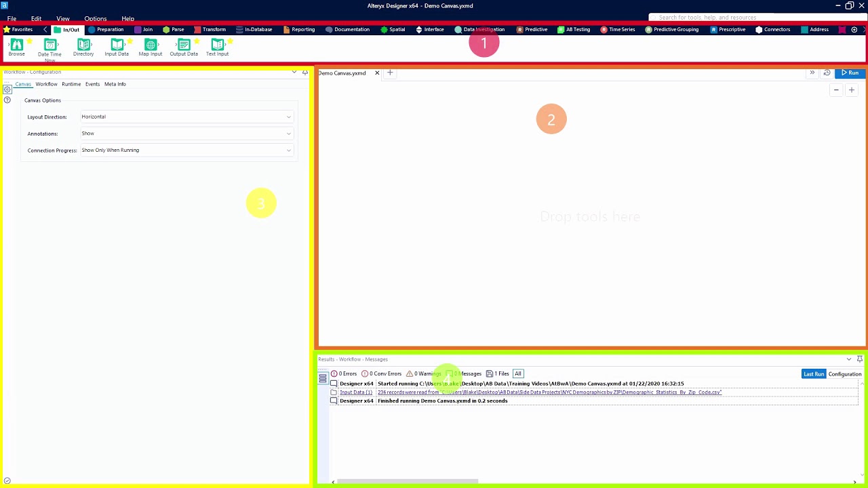This screenshot has width=868, height=488.
Task: Open the Preparation tool category
Action: point(106,29)
